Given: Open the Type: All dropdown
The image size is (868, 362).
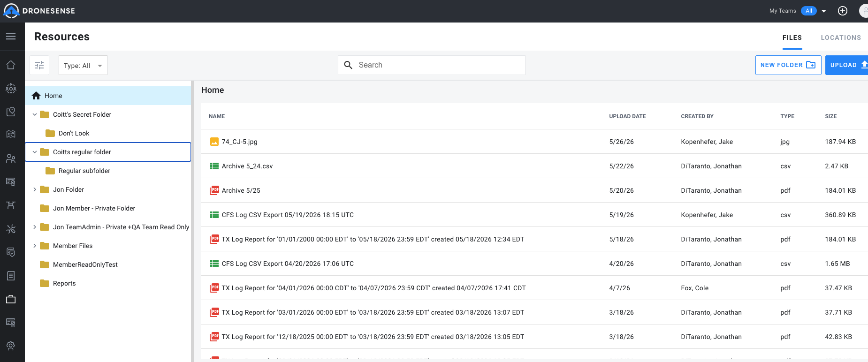Looking at the screenshot, I should pyautogui.click(x=83, y=65).
